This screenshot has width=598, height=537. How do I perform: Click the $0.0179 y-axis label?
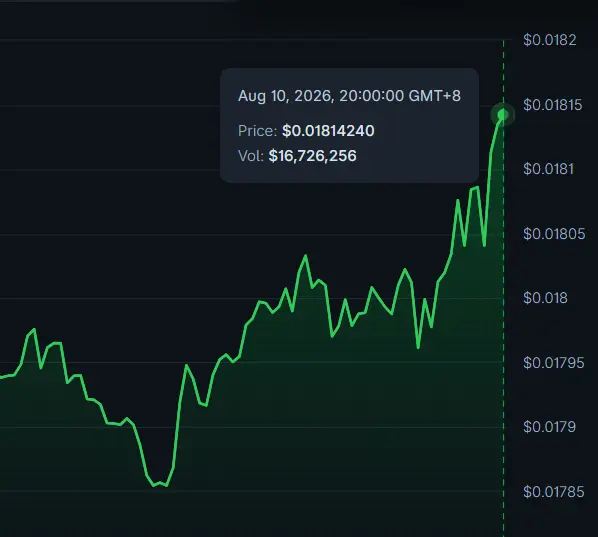(549, 427)
